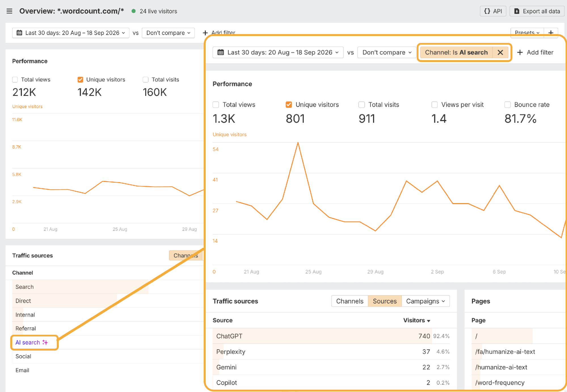Click the peak point on unique visitors chart

coord(298,143)
